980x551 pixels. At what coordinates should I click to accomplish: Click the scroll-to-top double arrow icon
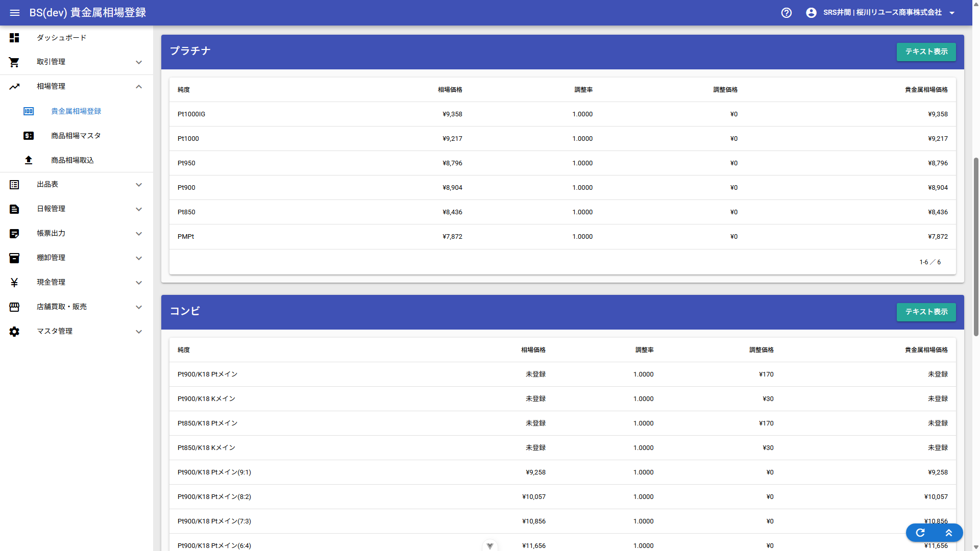pyautogui.click(x=949, y=533)
